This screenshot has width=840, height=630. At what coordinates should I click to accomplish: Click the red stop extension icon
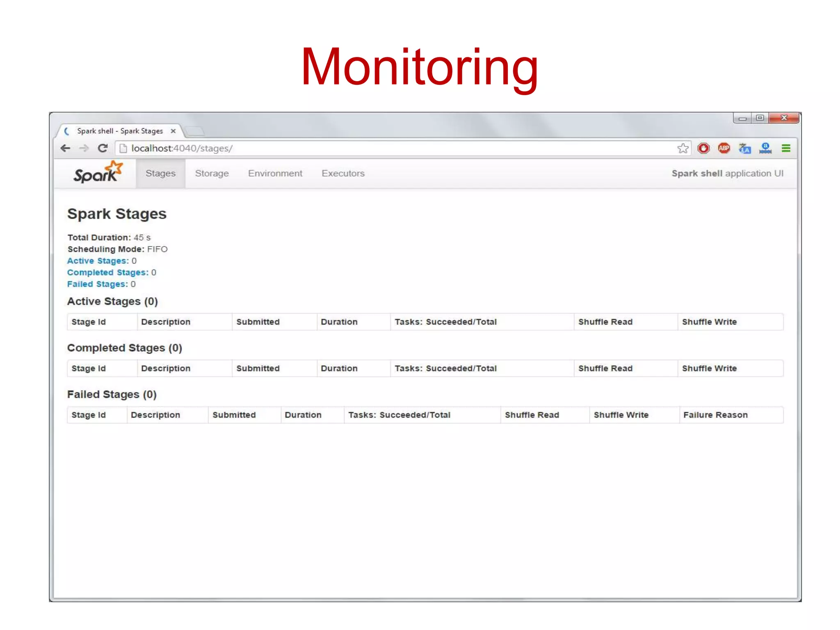(703, 148)
